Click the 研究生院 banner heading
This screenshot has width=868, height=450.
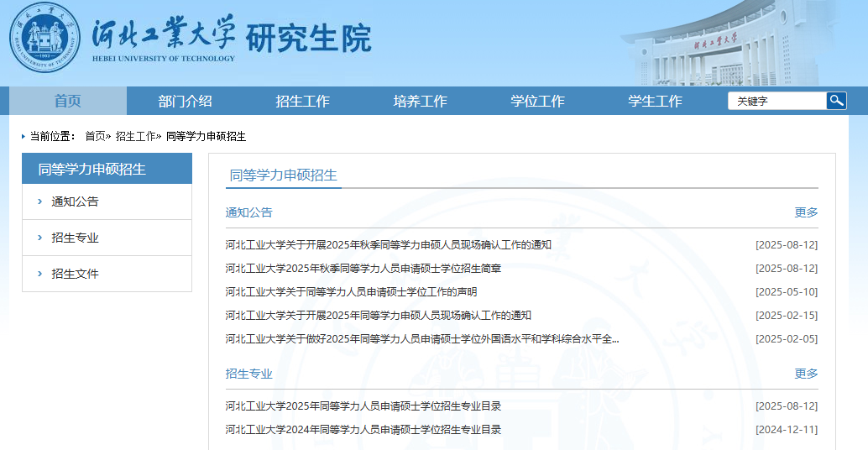[x=308, y=38]
